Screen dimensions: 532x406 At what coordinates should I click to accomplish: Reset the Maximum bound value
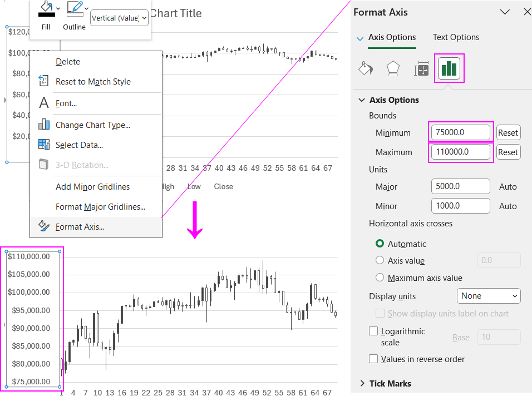coord(508,152)
